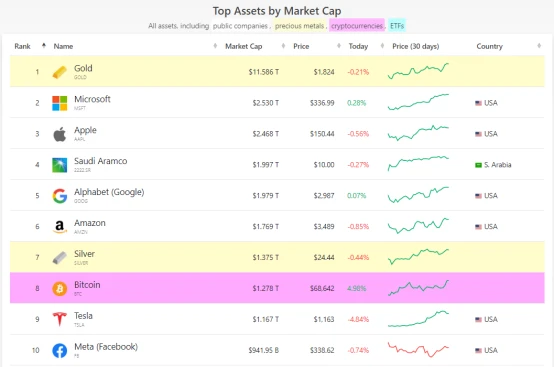The height and width of the screenshot is (367, 554).
Task: Click the Amazon logo icon
Action: (x=59, y=227)
